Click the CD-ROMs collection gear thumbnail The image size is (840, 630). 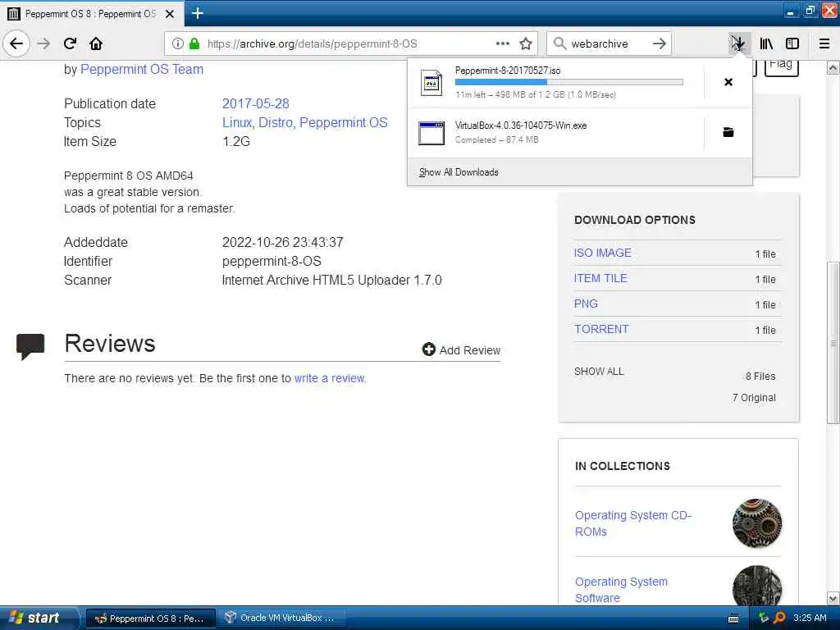point(757,523)
